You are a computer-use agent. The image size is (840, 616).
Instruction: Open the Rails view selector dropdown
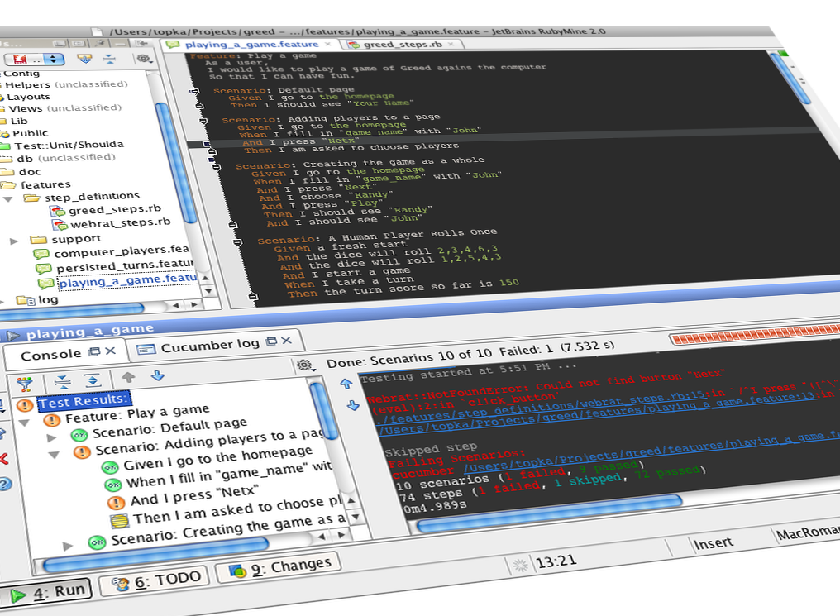pos(34,59)
